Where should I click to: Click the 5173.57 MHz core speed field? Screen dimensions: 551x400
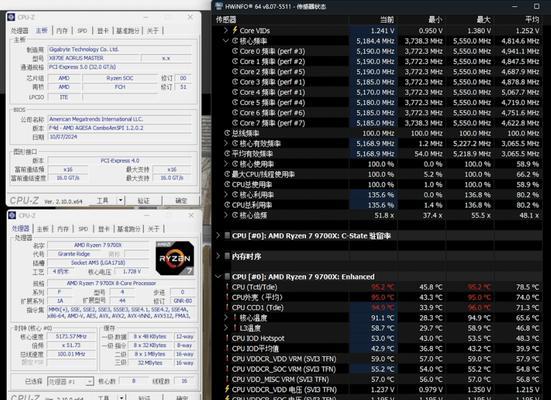click(x=71, y=336)
